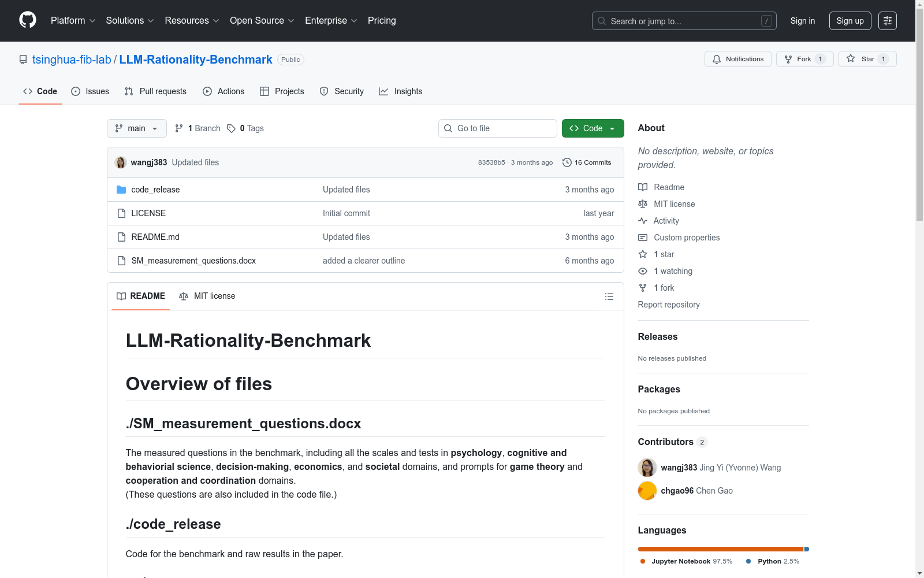Image resolution: width=924 pixels, height=578 pixels.
Task: Open the green Code dropdown button
Action: click(593, 128)
